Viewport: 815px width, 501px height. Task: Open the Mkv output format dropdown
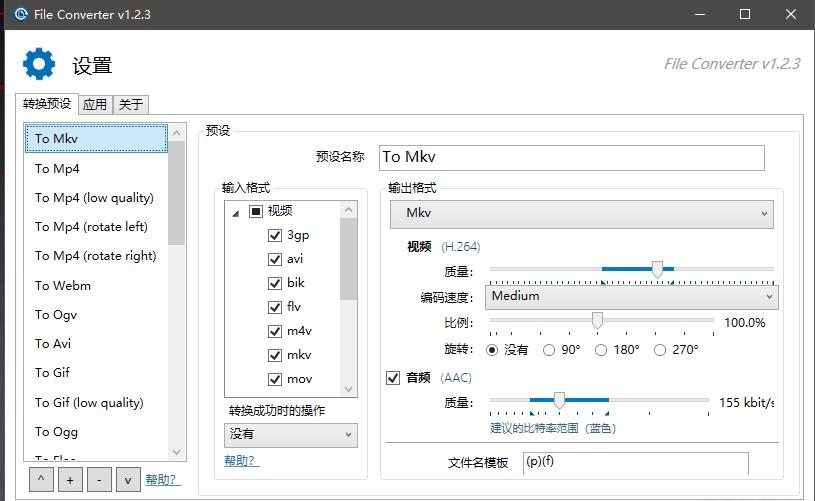(582, 214)
